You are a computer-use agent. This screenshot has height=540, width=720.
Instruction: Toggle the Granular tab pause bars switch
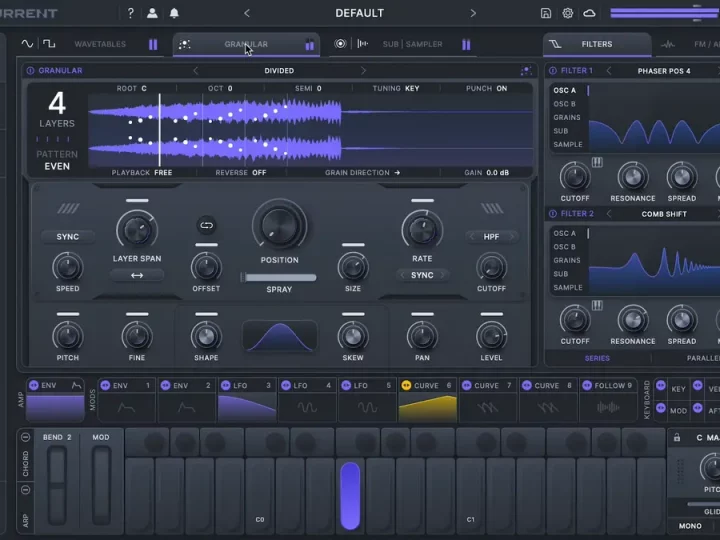(310, 45)
